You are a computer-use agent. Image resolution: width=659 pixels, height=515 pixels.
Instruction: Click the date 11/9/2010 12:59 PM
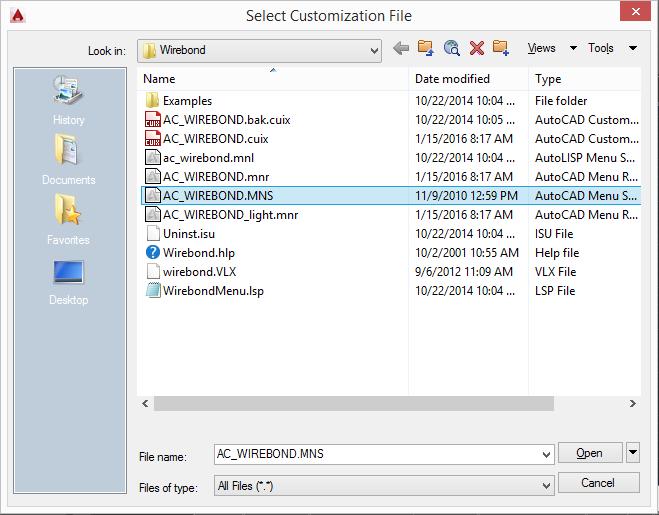pyautogui.click(x=467, y=195)
